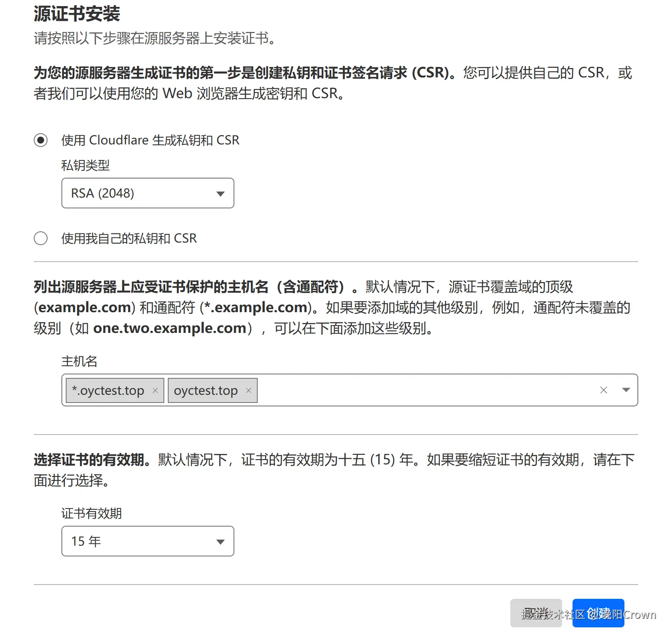Viewport: 672px width, 636px height.
Task: Click the 私钥类型 field label
Action: pos(86,165)
